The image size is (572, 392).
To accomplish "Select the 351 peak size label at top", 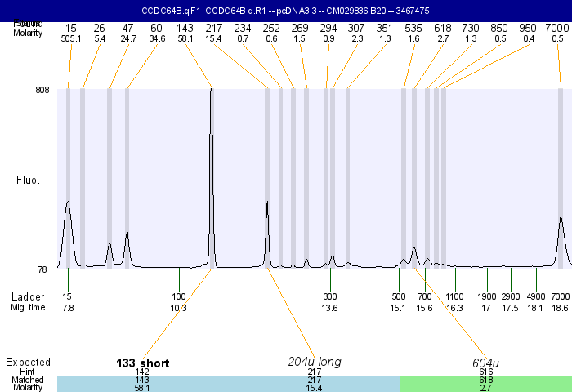I will [x=385, y=28].
